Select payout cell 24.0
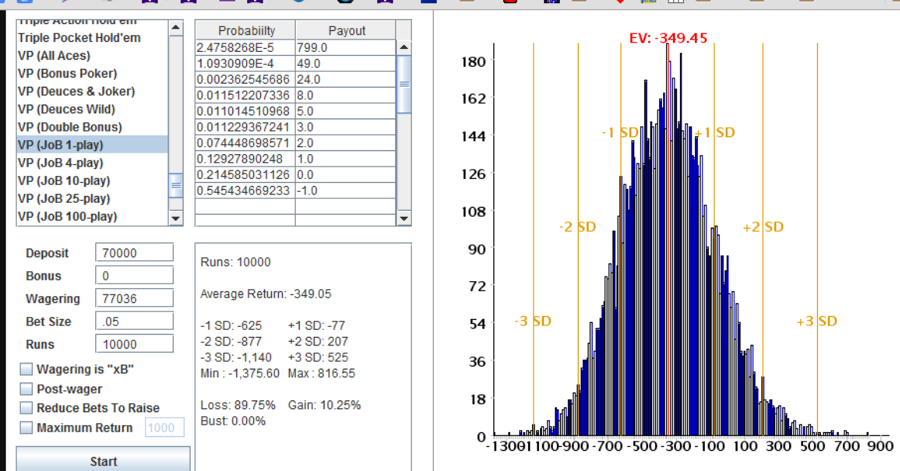 click(x=346, y=79)
